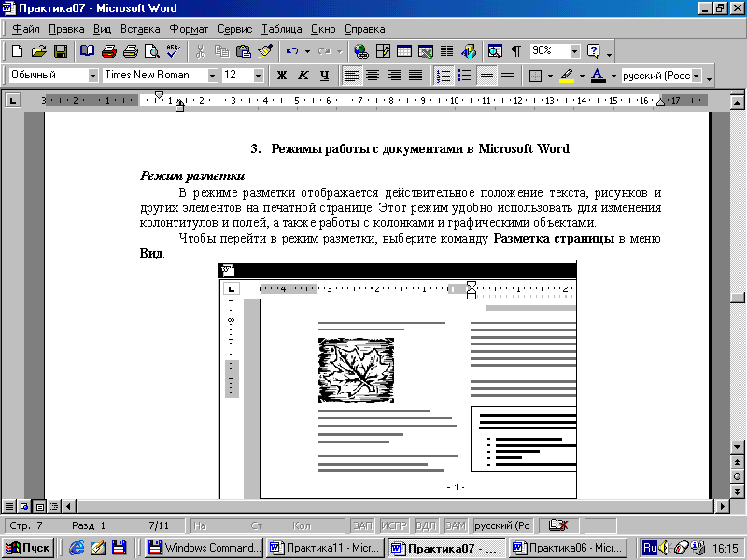Image resolution: width=747 pixels, height=560 pixels.
Task: Open the Файл menu
Action: point(26,29)
